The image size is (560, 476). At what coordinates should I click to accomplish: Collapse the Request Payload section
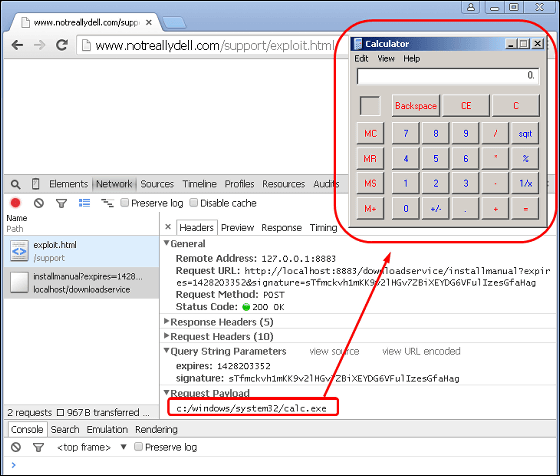click(166, 392)
